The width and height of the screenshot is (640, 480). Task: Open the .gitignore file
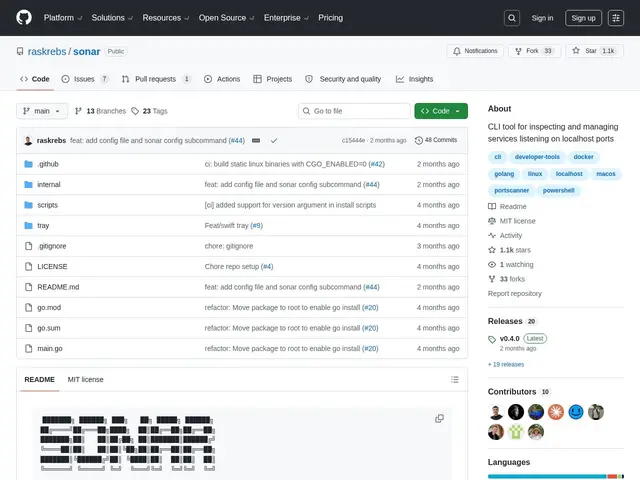[52, 246]
